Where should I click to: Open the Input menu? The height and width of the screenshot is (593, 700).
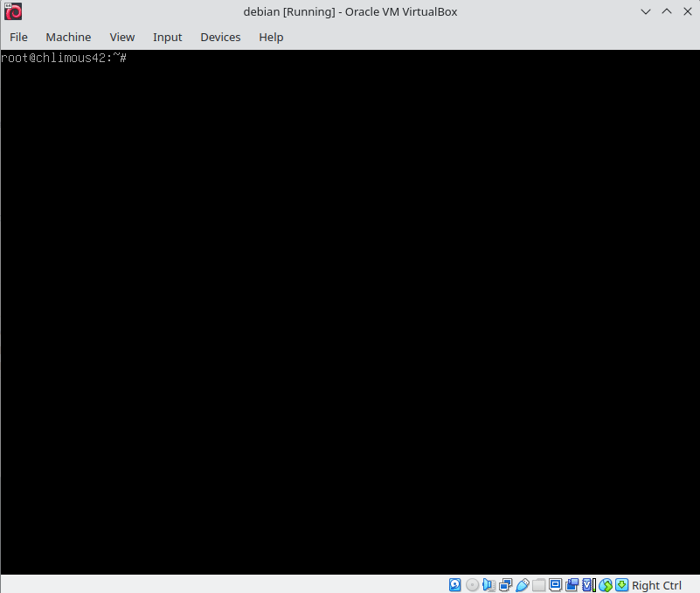tap(168, 37)
